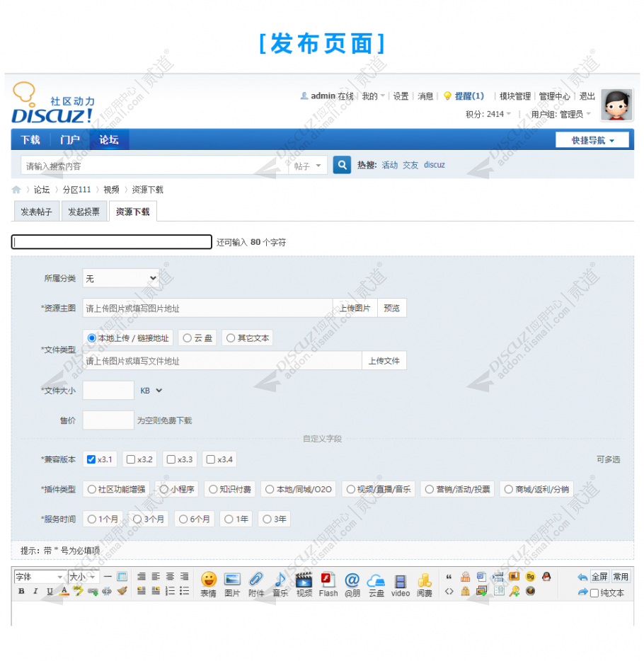
Task: Choose 6个月 service duration
Action: pos(195,519)
